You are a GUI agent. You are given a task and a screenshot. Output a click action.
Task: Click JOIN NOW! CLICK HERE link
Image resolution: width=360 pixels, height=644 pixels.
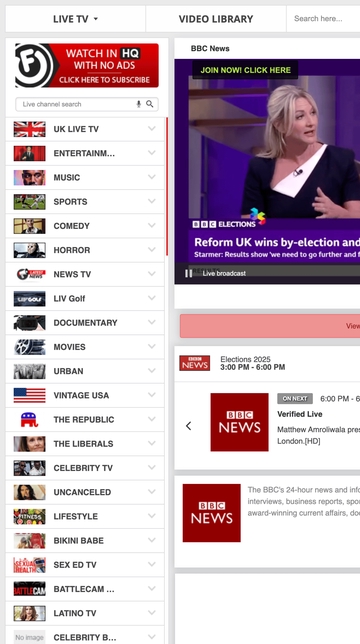[x=245, y=70]
